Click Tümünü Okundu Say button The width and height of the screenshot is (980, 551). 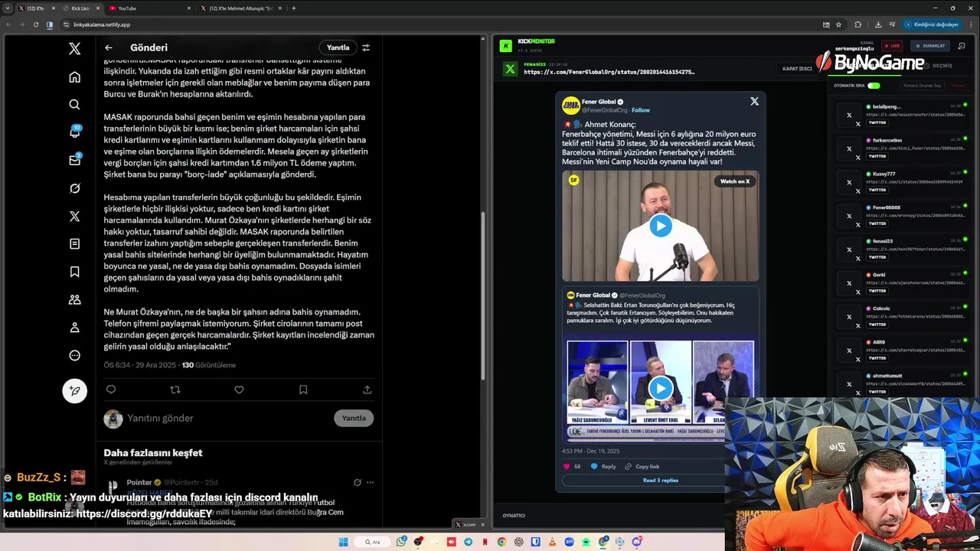click(922, 86)
